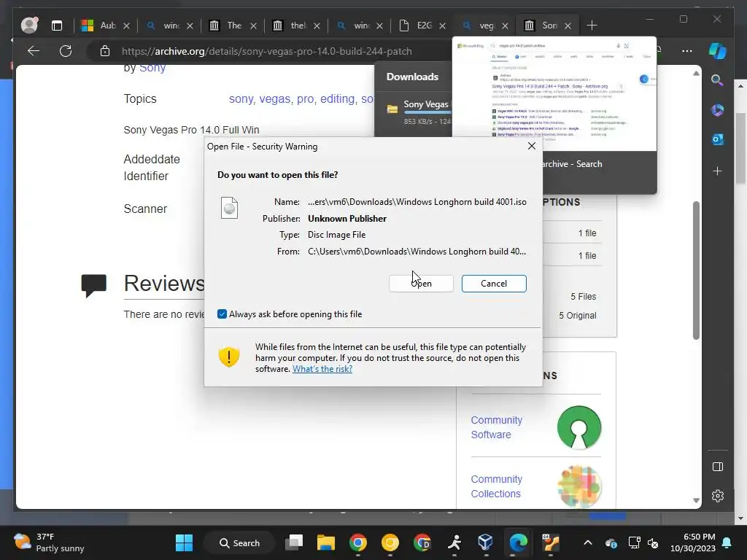Click the page scrollbar up arrow
747x560 pixels.
pyautogui.click(x=696, y=74)
